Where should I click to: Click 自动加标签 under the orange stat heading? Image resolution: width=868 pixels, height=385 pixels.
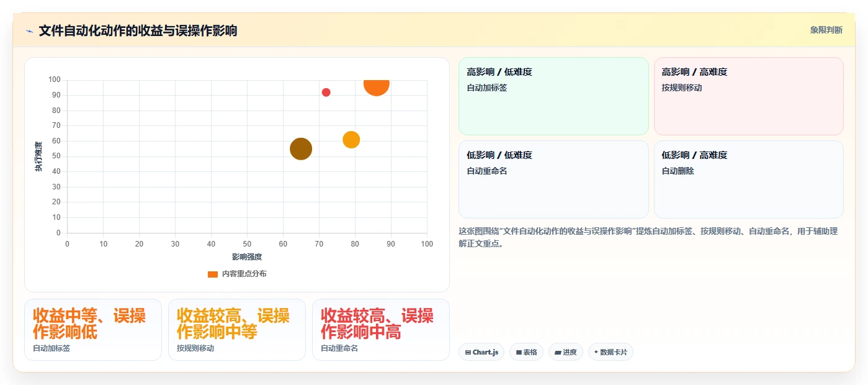pos(51,348)
